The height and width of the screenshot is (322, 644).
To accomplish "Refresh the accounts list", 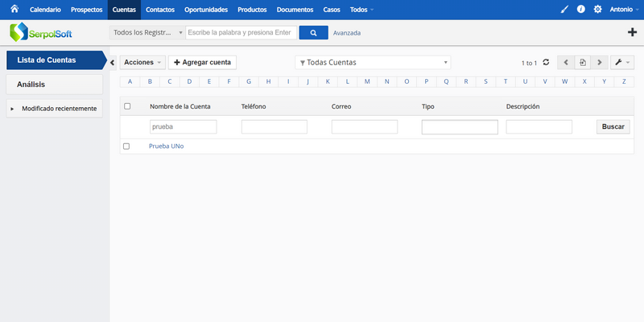I will tap(546, 63).
